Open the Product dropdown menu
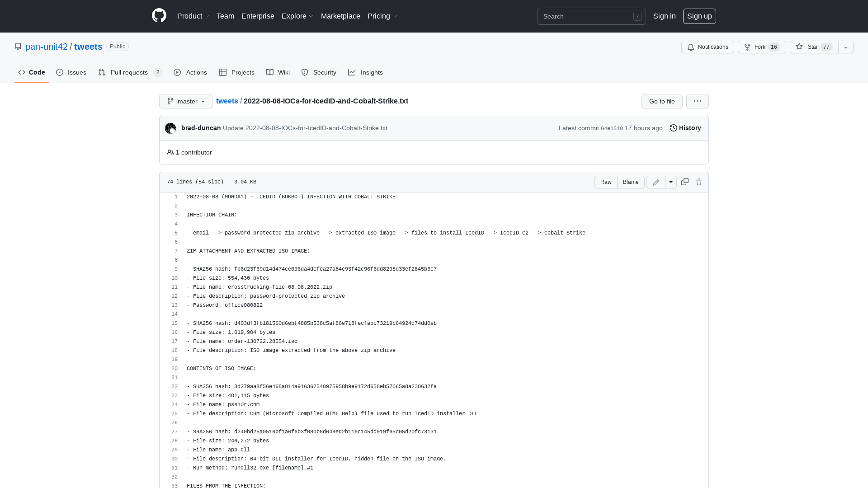The width and height of the screenshot is (868, 488). [193, 16]
